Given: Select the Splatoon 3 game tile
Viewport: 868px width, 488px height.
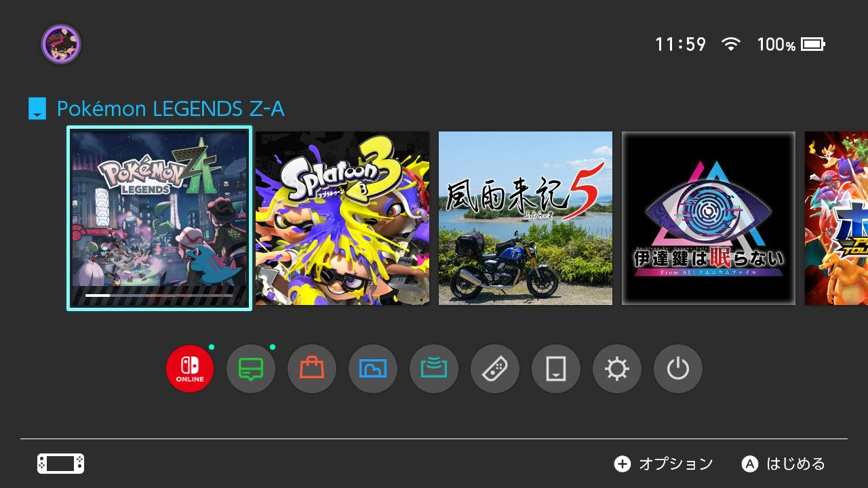Looking at the screenshot, I should [342, 218].
